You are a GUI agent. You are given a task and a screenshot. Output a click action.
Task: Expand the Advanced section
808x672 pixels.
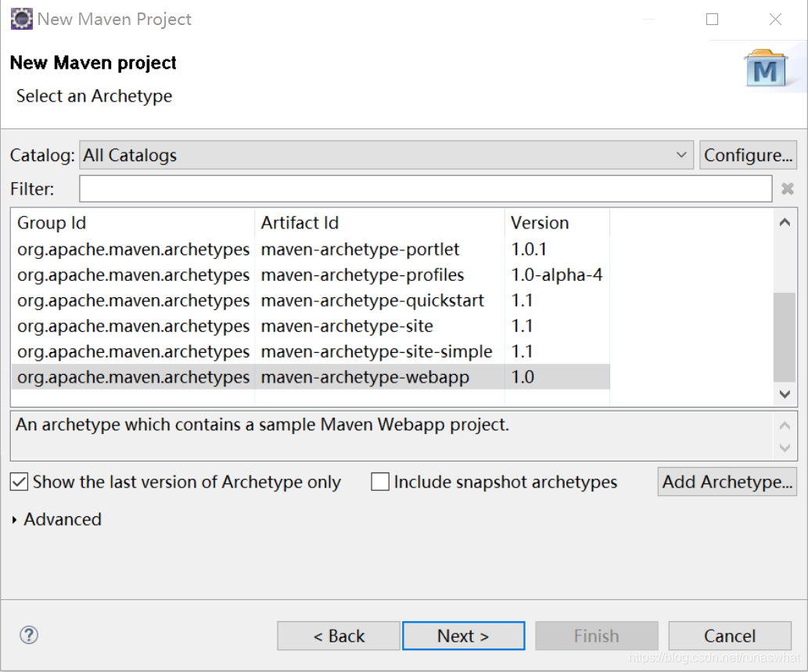coord(56,519)
